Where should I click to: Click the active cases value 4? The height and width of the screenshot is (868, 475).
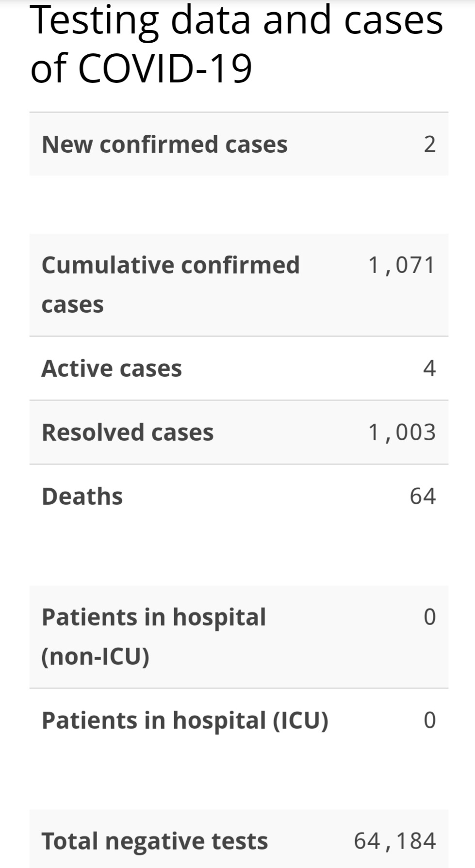(x=429, y=369)
